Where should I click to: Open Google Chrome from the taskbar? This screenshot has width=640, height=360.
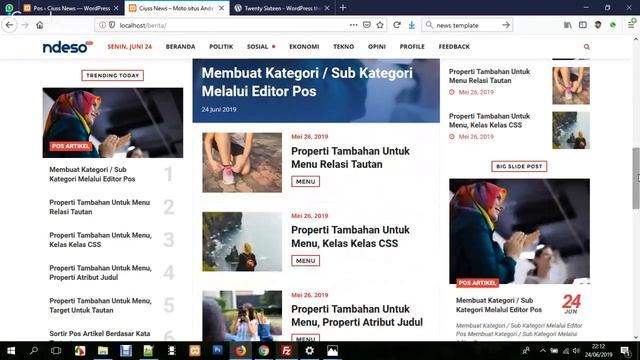[x=263, y=351]
